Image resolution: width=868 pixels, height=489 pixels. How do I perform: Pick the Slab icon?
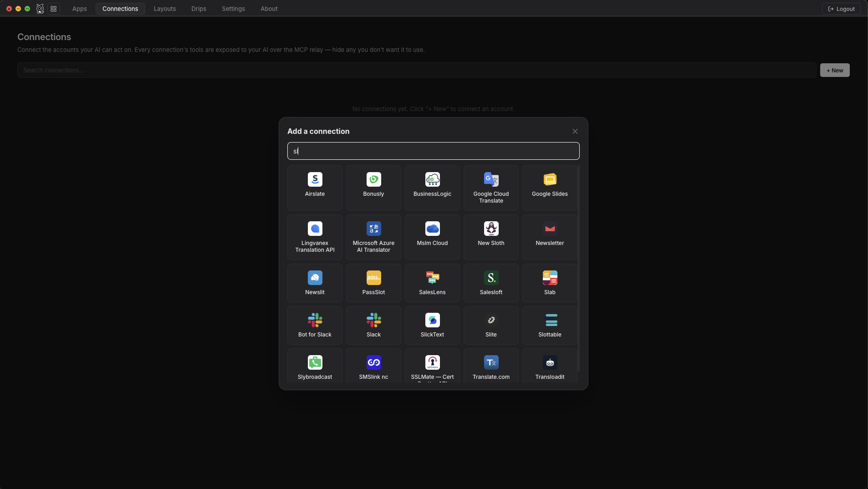(550, 278)
